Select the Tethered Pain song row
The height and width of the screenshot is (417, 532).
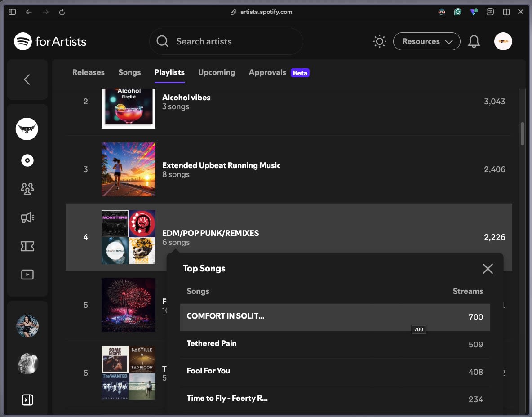(335, 344)
